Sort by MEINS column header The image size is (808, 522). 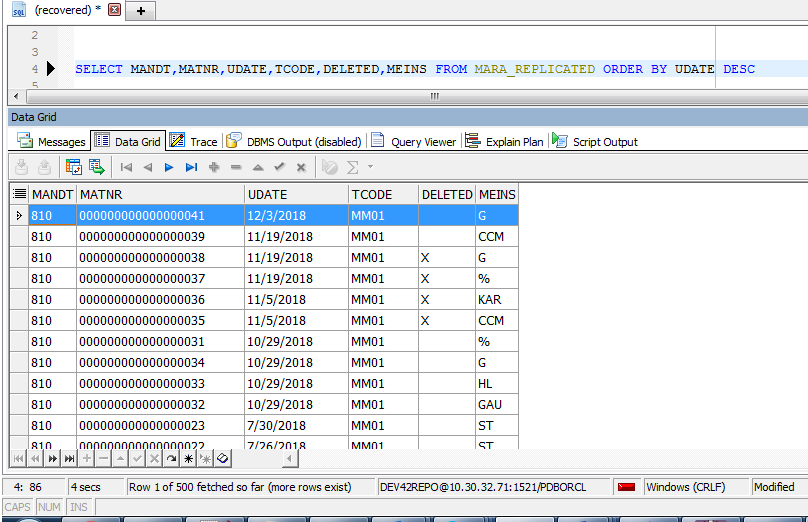(497, 194)
